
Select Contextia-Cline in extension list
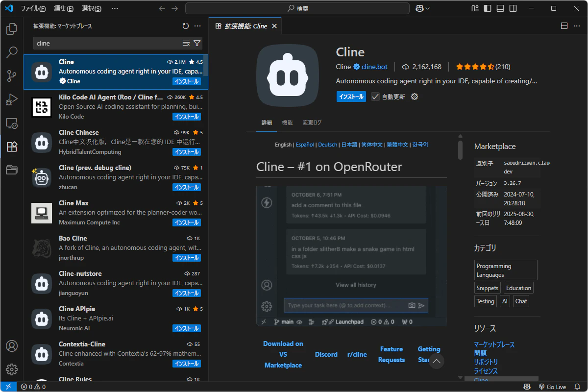pos(116,354)
